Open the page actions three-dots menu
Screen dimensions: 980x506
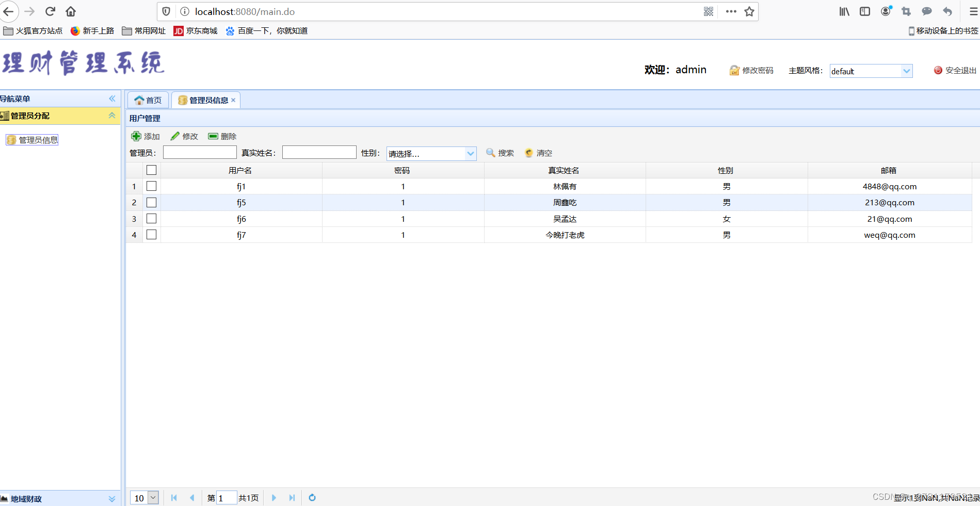[x=731, y=11]
